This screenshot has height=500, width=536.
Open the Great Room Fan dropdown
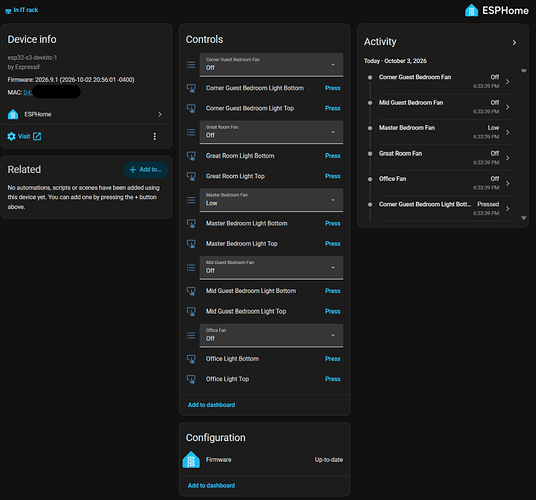tap(271, 132)
